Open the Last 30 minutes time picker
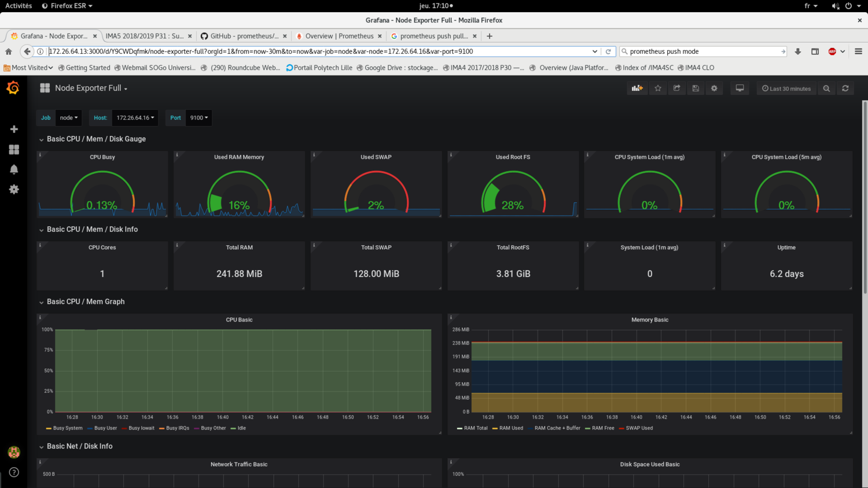Image resolution: width=868 pixels, height=488 pixels. tap(786, 88)
